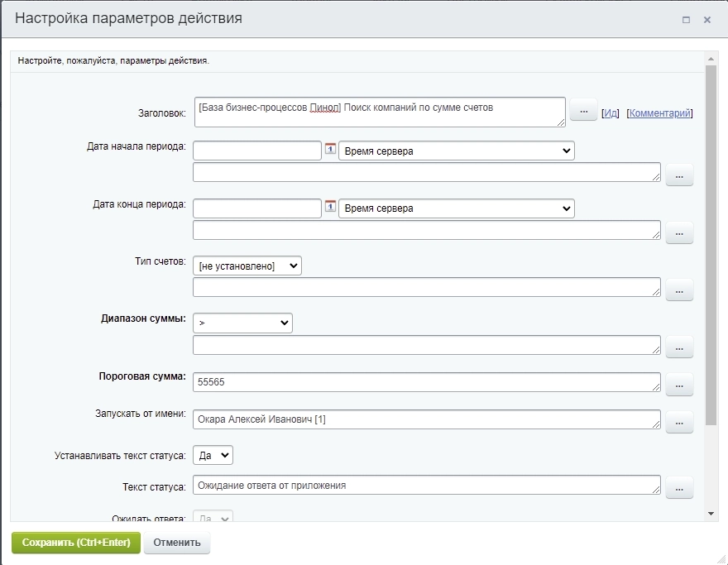Image resolution: width=728 pixels, height=565 pixels.
Task: Toggle 'Устанавливать текст статуса' Да selector
Action: click(213, 455)
